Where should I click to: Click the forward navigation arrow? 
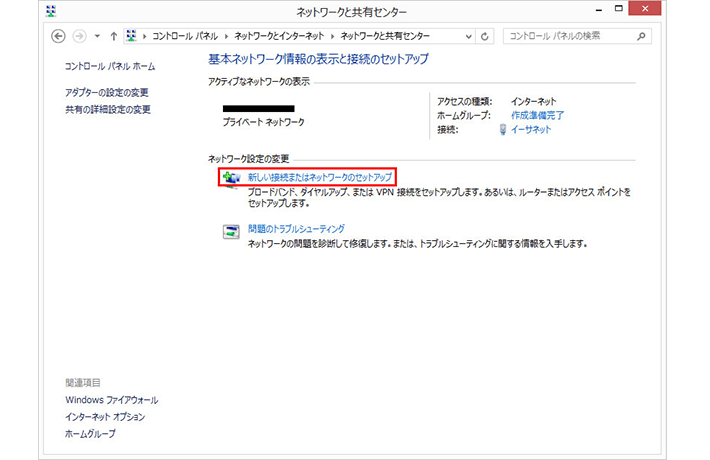coord(78,36)
